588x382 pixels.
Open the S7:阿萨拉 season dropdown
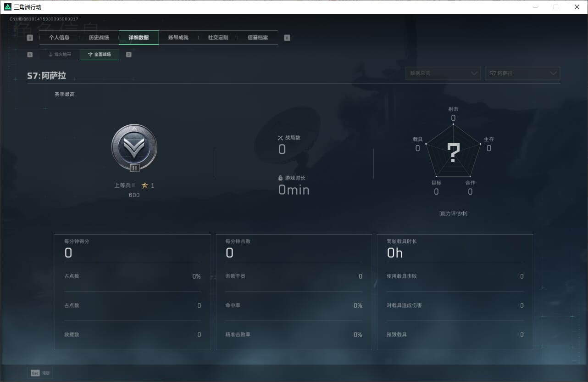tap(522, 73)
